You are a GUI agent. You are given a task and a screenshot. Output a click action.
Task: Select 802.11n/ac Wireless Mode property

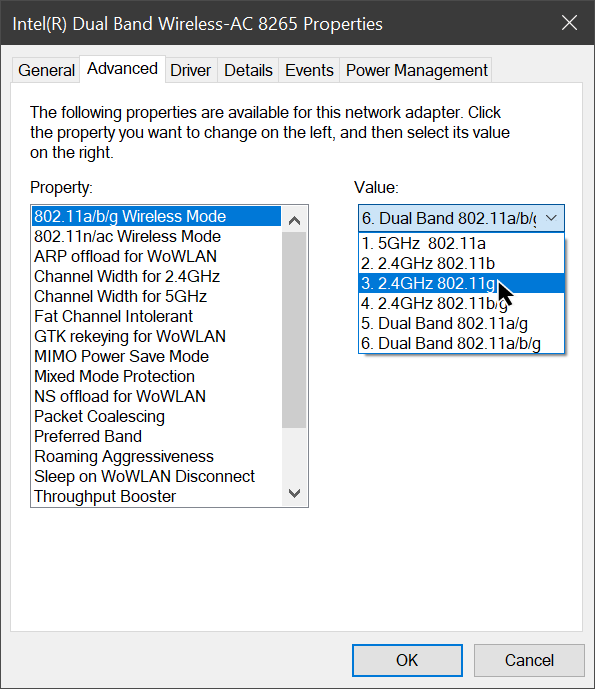coord(156,236)
